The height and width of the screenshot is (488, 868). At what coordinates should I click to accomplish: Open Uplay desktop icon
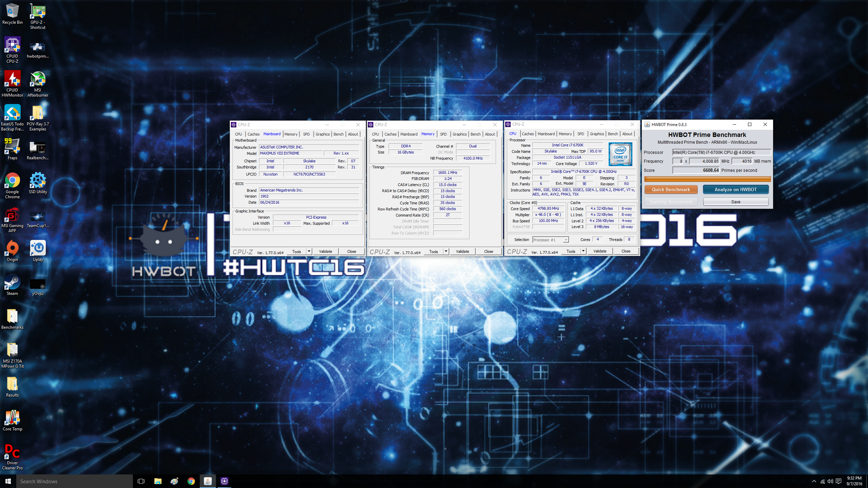point(38,251)
